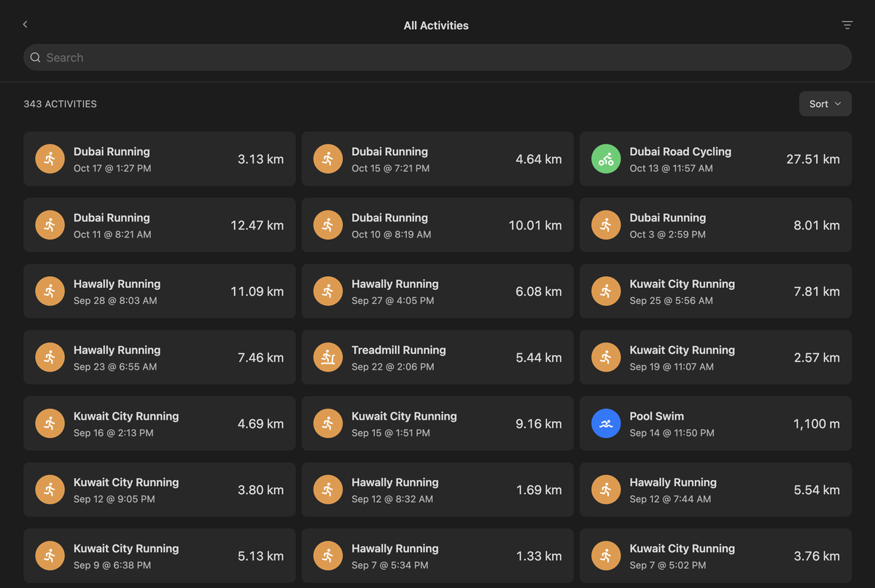The image size is (875, 588).
Task: Click the search magnifier icon
Action: tap(35, 58)
